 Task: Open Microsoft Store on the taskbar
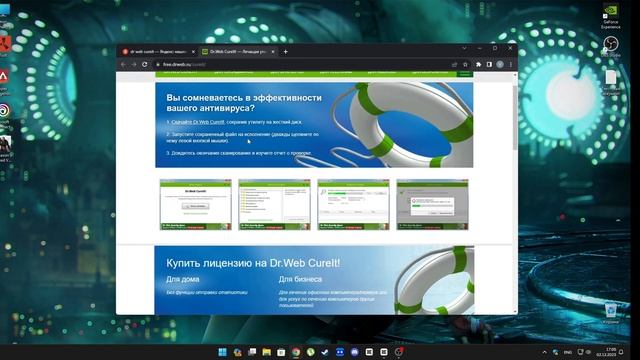pos(281,352)
